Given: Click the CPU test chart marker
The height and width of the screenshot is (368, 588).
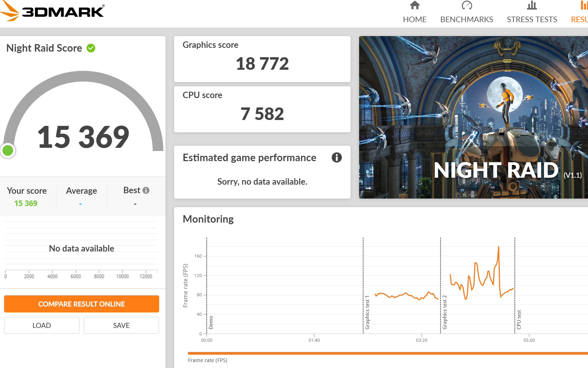Looking at the screenshot, I should coord(519,320).
